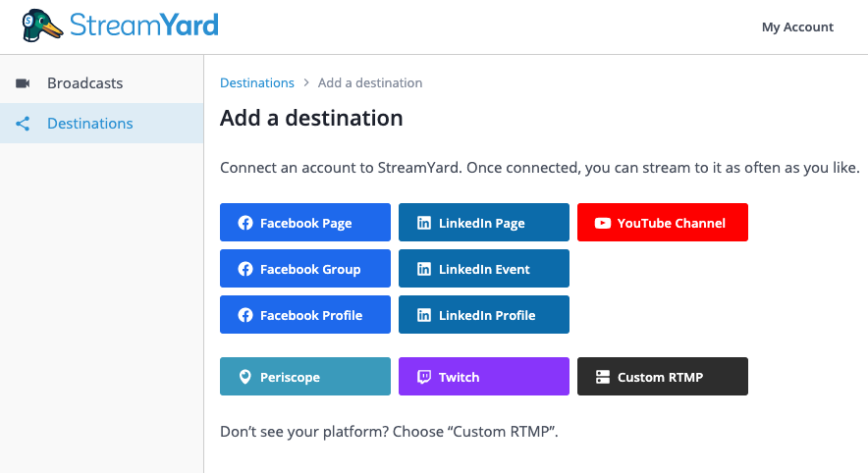
Task: Click the Custom RTMP server icon
Action: (603, 377)
